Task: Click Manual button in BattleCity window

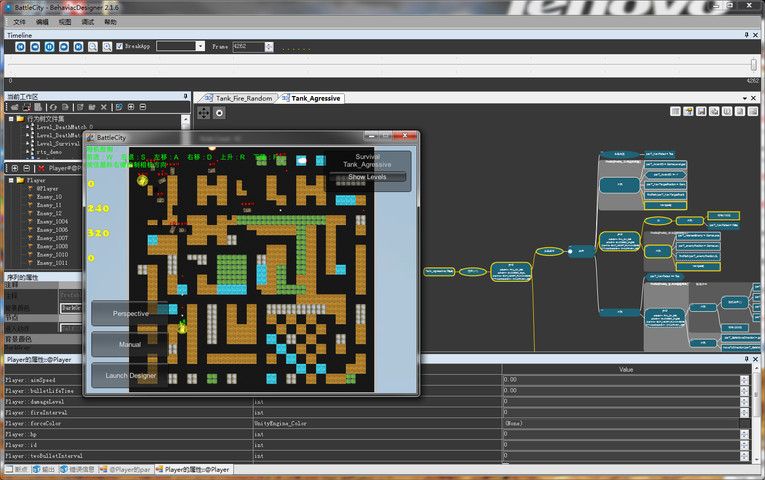Action: click(x=130, y=344)
